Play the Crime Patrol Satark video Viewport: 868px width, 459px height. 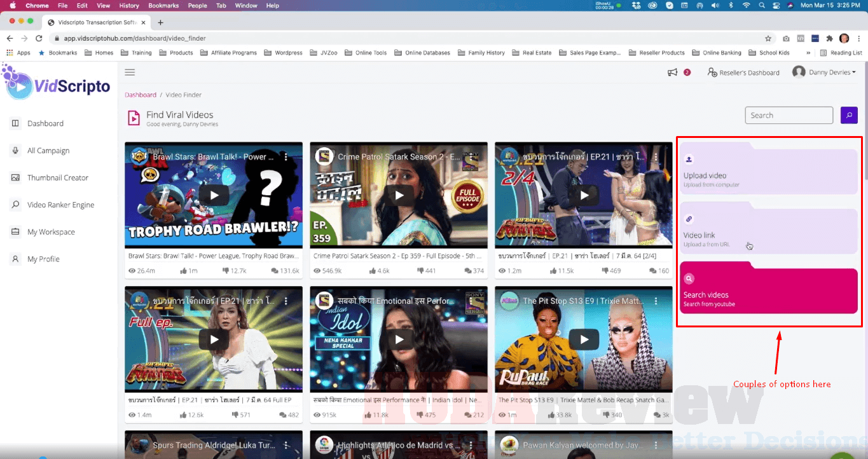coord(399,196)
